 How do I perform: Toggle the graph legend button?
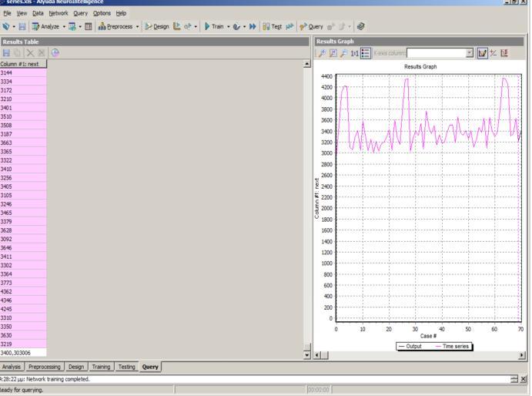pyautogui.click(x=366, y=53)
